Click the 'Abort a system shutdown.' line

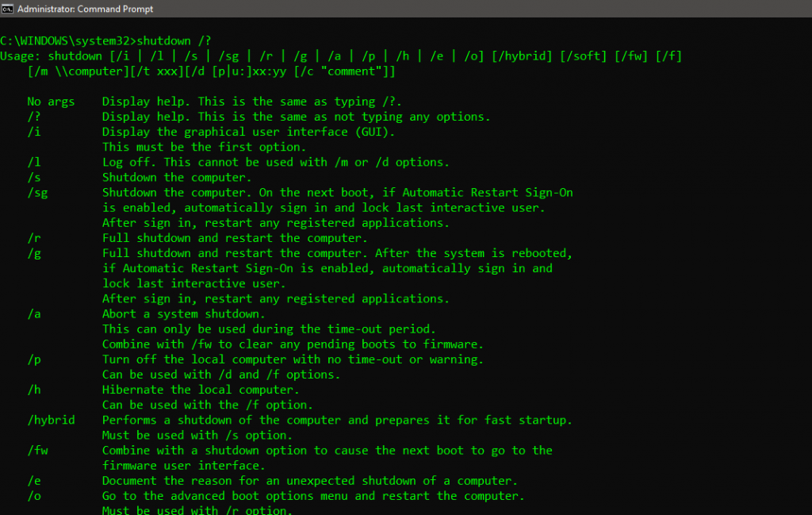[183, 314]
